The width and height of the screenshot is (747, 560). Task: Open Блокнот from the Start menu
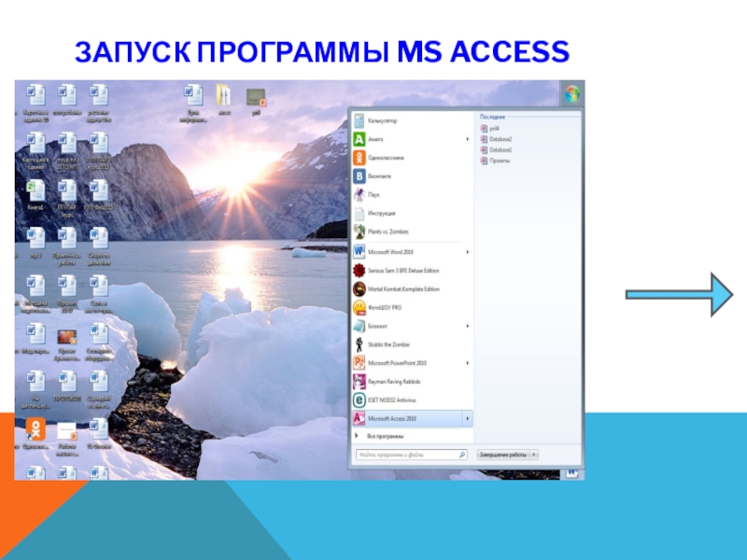[412, 326]
